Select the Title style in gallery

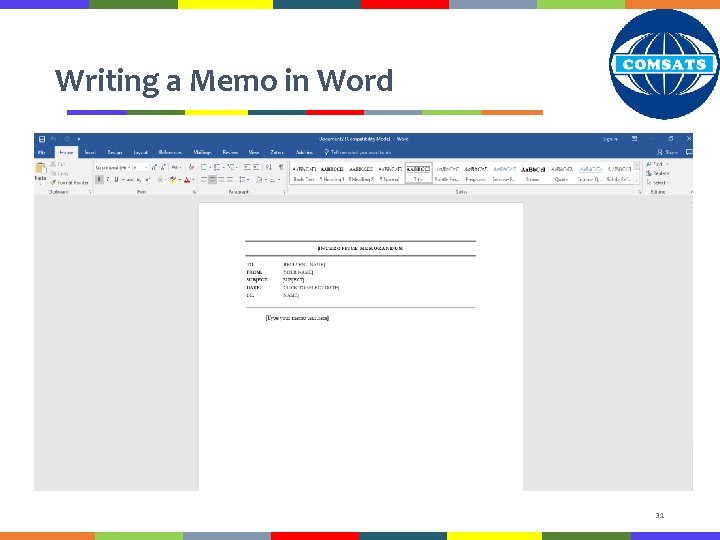click(x=418, y=173)
